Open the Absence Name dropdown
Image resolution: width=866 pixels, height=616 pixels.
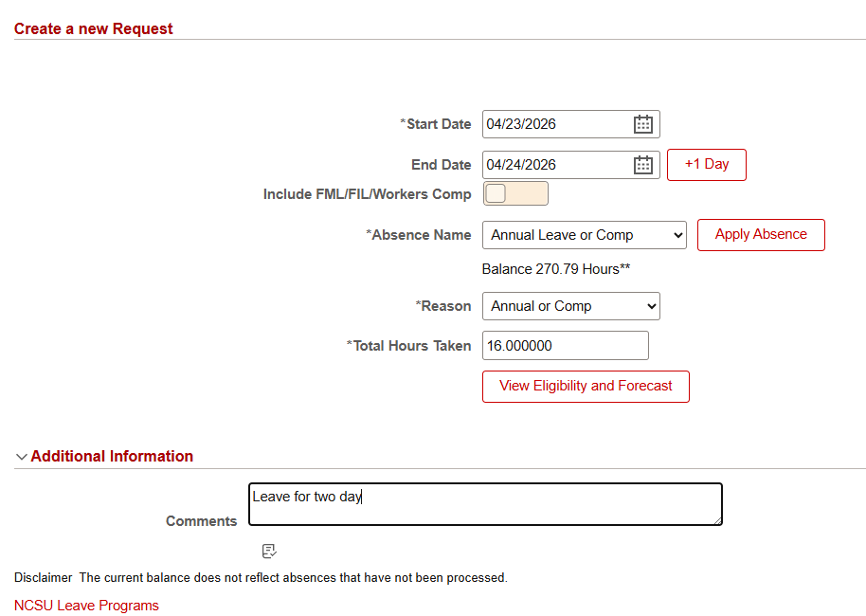tap(585, 235)
